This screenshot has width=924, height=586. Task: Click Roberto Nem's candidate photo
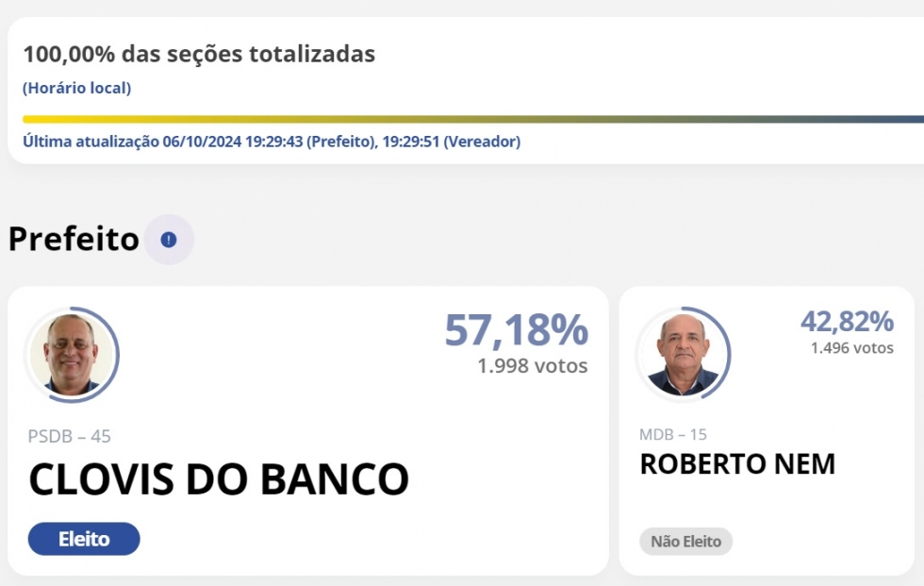click(684, 355)
